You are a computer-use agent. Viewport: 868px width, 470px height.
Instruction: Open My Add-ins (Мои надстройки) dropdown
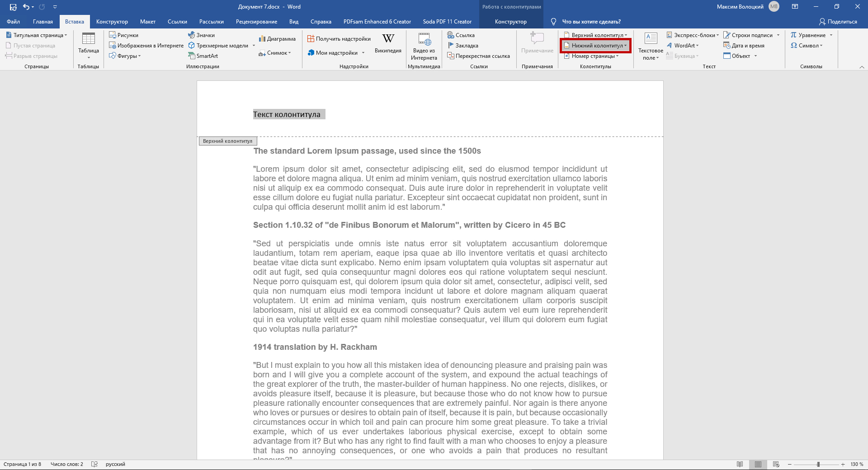tap(336, 53)
